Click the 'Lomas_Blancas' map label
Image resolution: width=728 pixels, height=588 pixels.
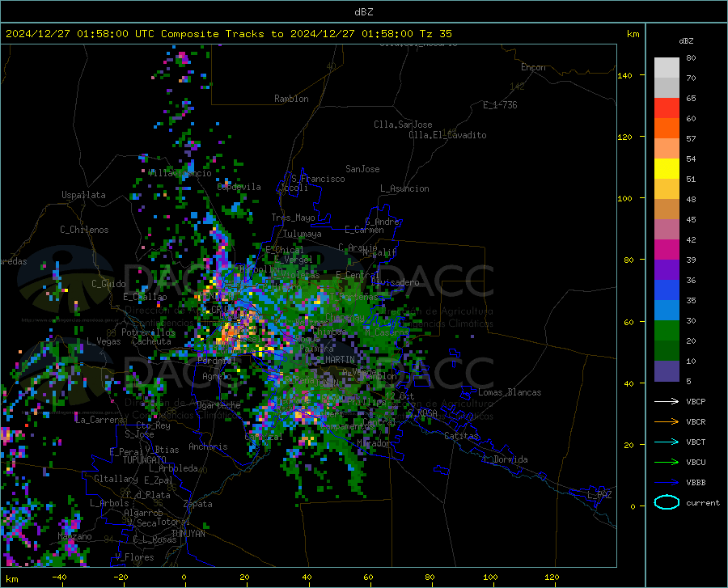[510, 392]
